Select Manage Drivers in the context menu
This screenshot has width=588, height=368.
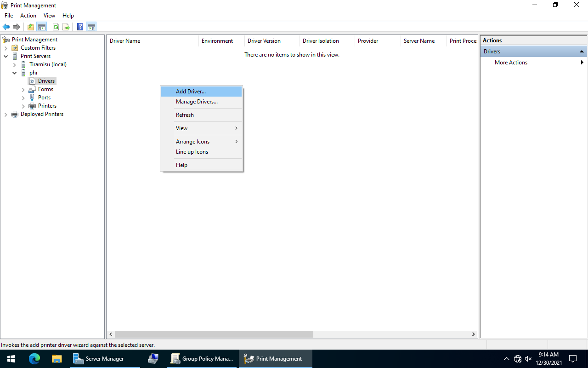[x=196, y=101]
